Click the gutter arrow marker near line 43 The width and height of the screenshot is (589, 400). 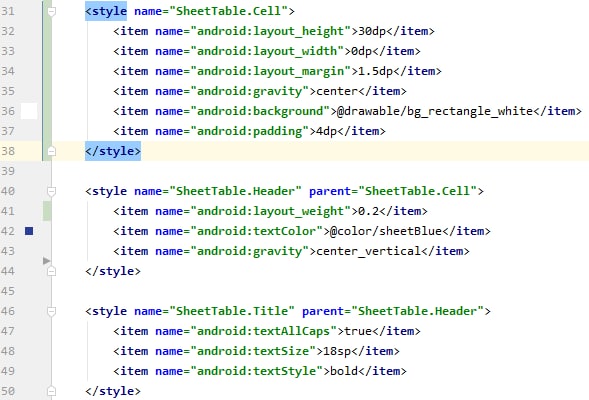[x=47, y=261]
